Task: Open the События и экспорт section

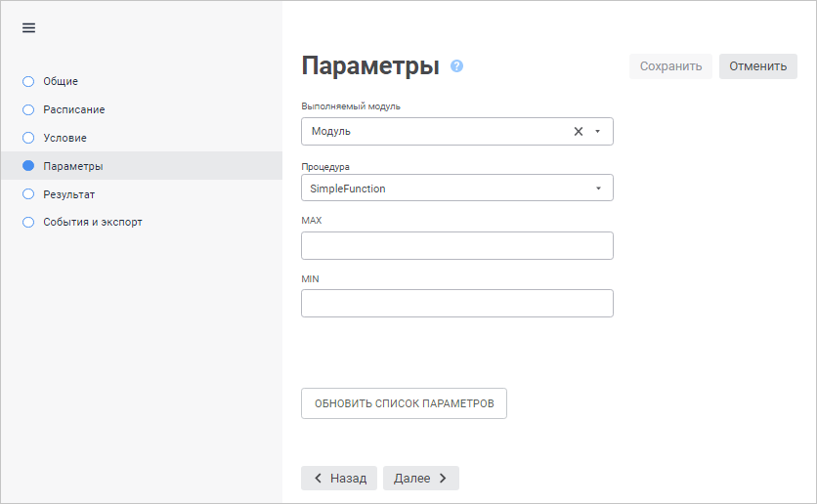Action: (93, 222)
